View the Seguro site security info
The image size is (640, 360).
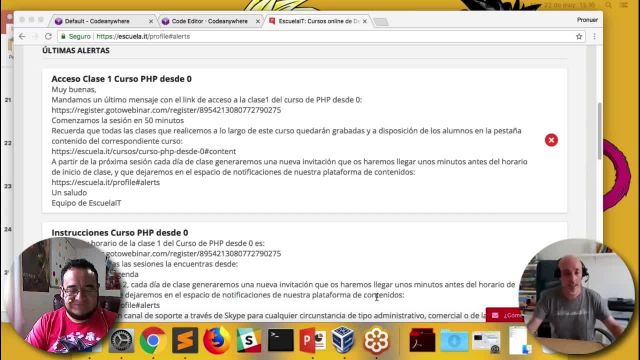tap(76, 36)
